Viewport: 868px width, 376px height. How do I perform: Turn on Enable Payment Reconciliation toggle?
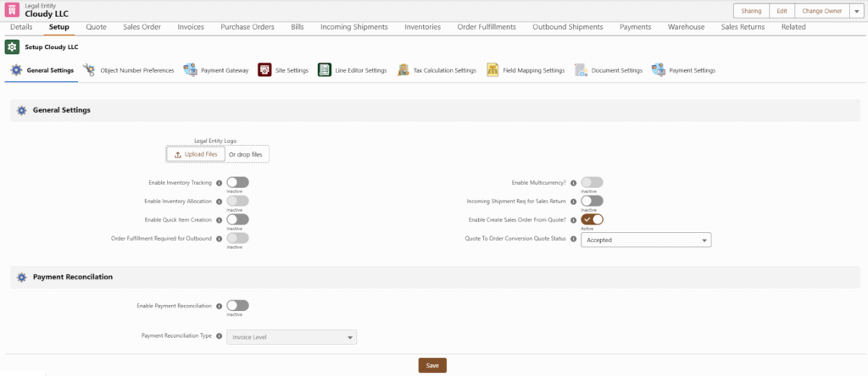point(237,305)
